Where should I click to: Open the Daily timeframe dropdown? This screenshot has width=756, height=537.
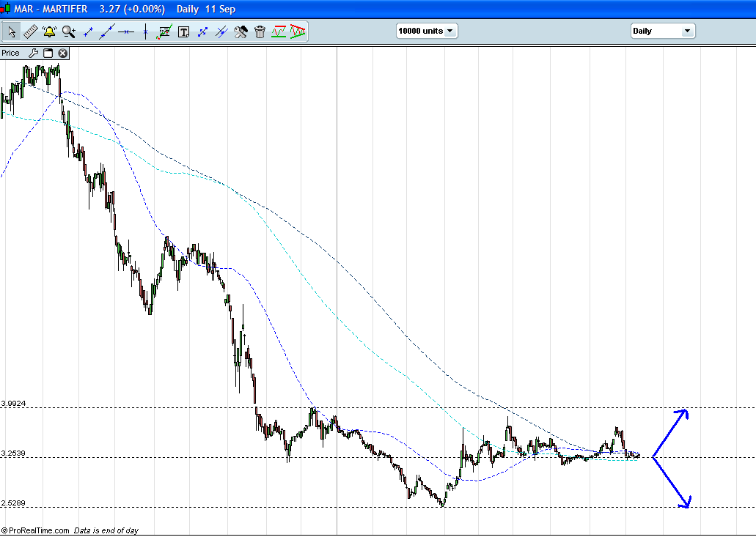coord(662,31)
